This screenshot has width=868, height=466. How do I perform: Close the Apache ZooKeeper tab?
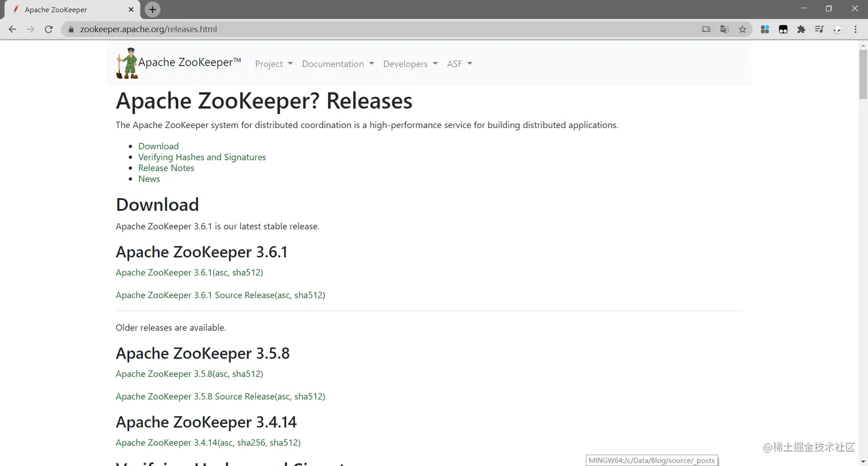(131, 10)
